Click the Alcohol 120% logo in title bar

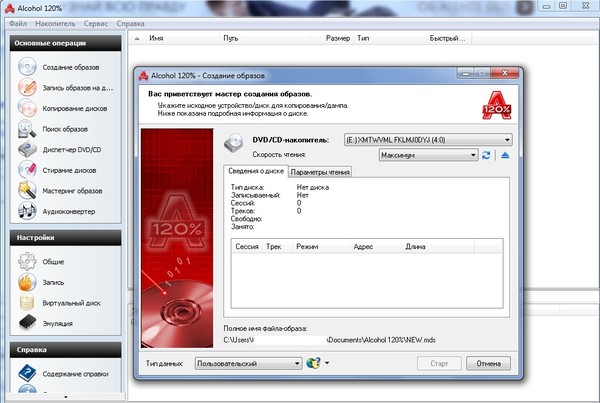[x=10, y=8]
